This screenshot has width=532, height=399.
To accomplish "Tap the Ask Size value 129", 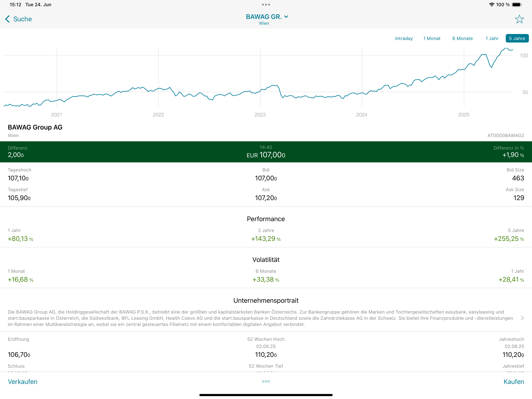I will [518, 198].
